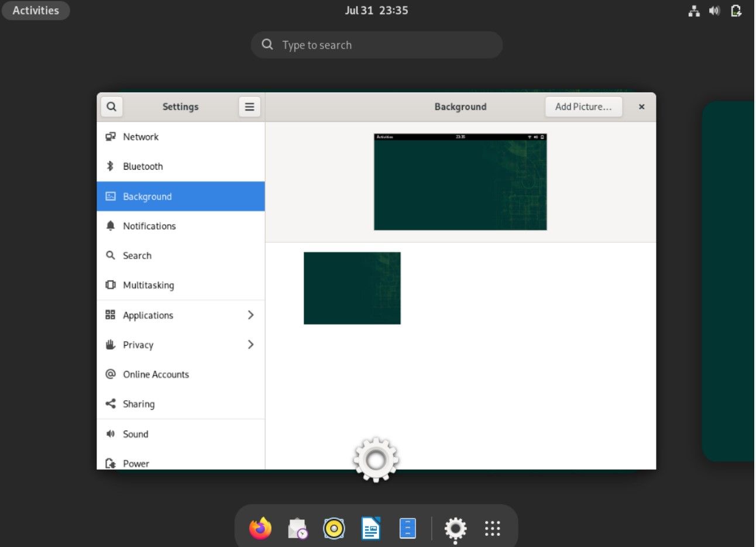Image resolution: width=756 pixels, height=547 pixels.
Task: Open the Settings hamburger menu
Action: pyautogui.click(x=249, y=106)
